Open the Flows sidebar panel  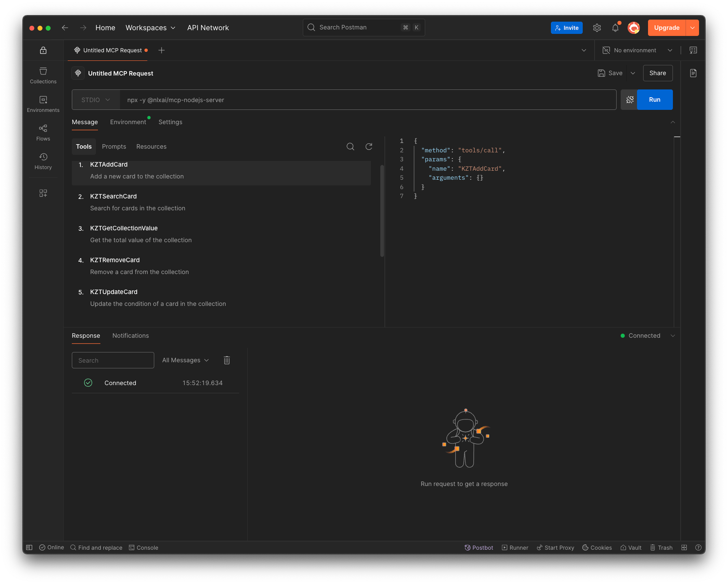point(43,133)
